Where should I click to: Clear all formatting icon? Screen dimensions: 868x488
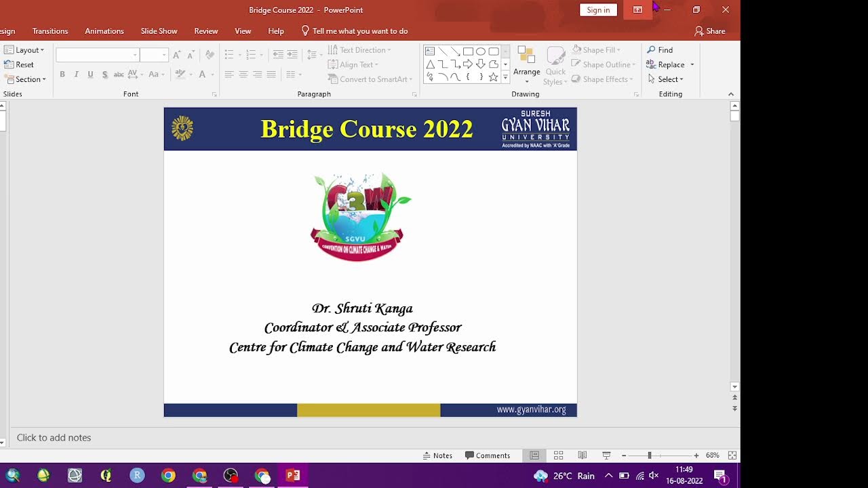pyautogui.click(x=210, y=55)
